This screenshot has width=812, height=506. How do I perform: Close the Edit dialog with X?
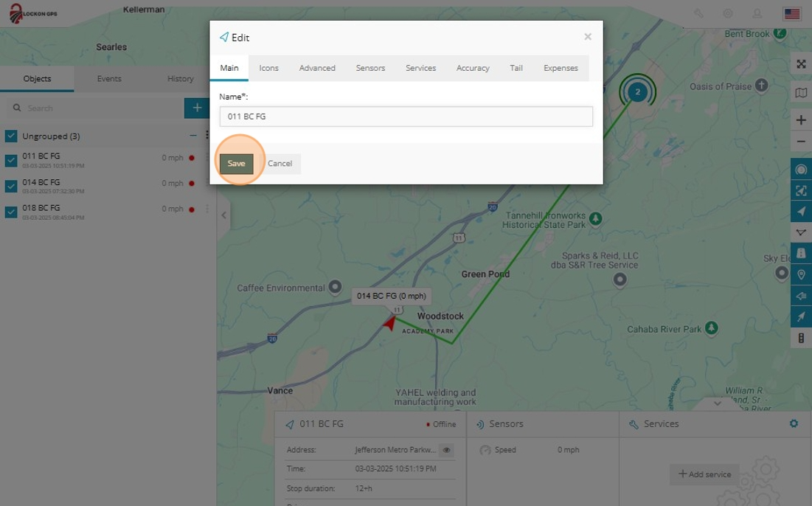[x=588, y=37]
